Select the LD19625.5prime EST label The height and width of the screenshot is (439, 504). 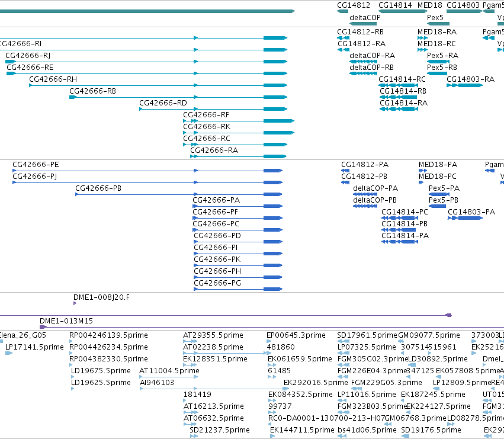pos(101,383)
